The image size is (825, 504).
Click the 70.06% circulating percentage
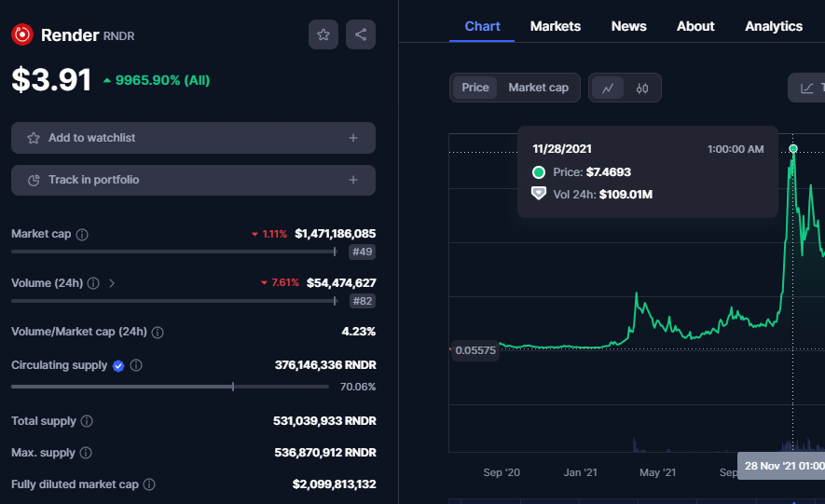(x=358, y=387)
